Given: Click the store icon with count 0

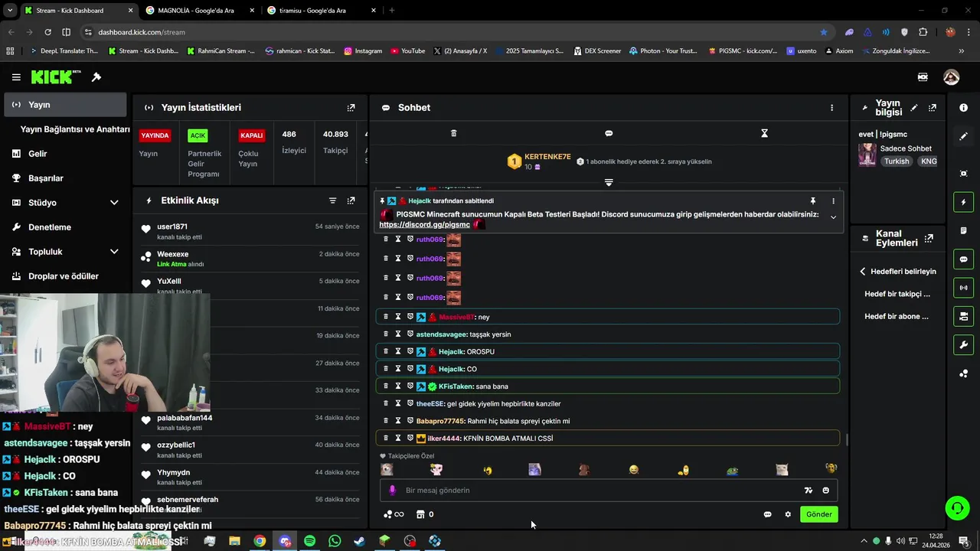Looking at the screenshot, I should [420, 514].
